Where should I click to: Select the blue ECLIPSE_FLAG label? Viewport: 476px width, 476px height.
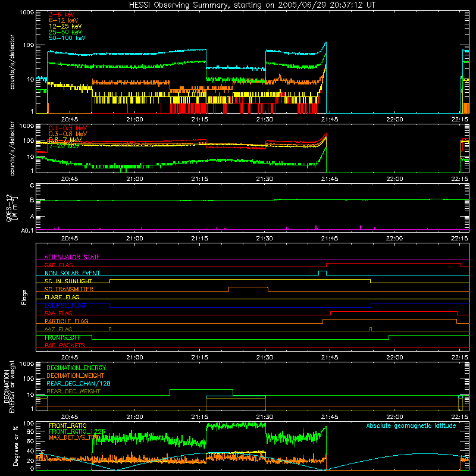[65, 305]
